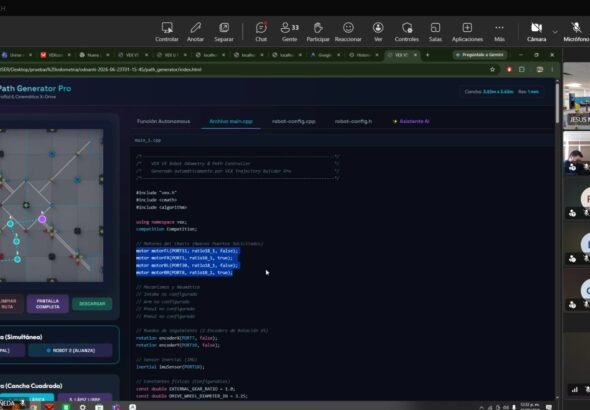Screen dimensions: 590x410
Task: Switch to the robot-config.cpp tab
Action: click(x=293, y=121)
